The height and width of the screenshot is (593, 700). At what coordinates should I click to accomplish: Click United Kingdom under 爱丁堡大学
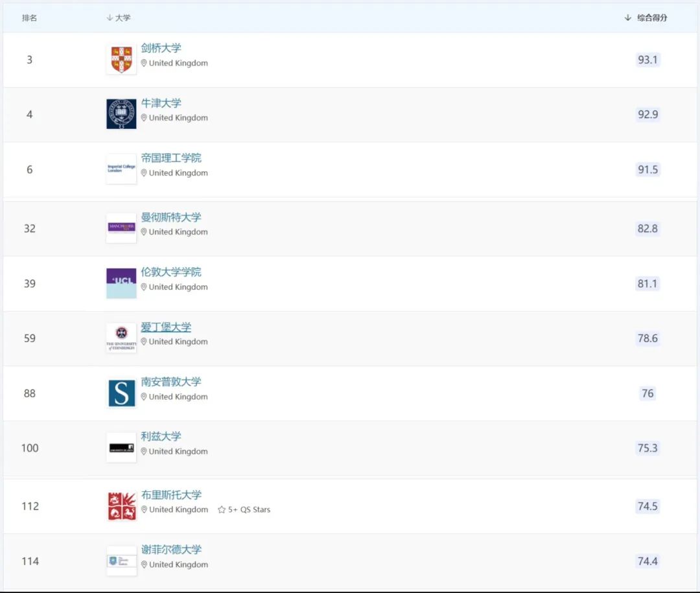click(x=178, y=342)
